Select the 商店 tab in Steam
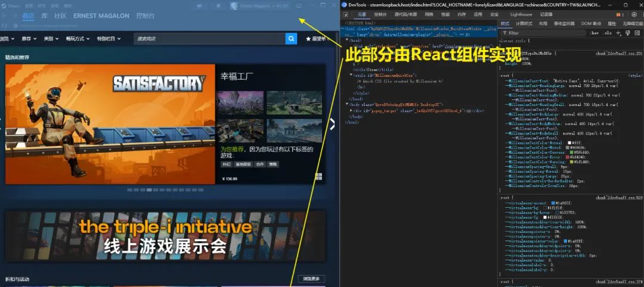The width and height of the screenshot is (644, 287). pos(29,16)
